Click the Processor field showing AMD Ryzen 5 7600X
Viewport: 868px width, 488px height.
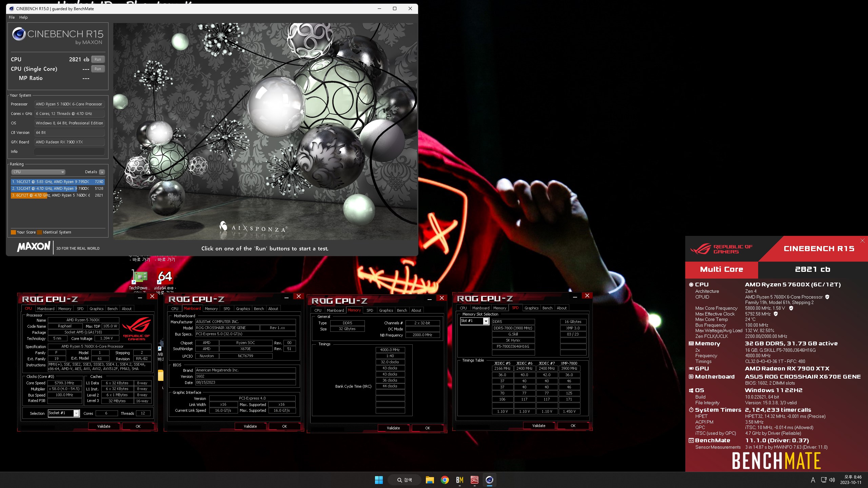70,104
